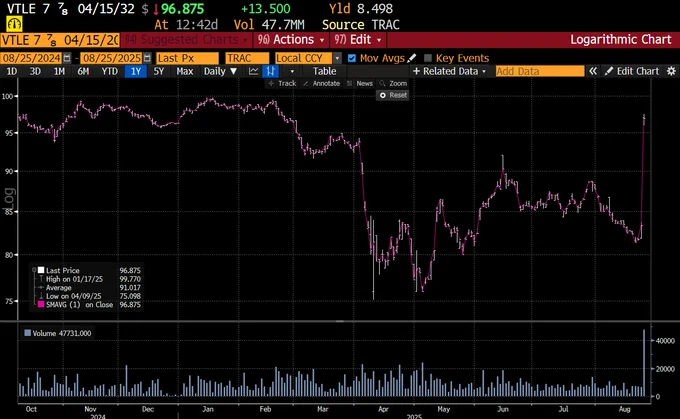Select the bar chart style icon
Screen dimensions: 680x419
[271, 71]
